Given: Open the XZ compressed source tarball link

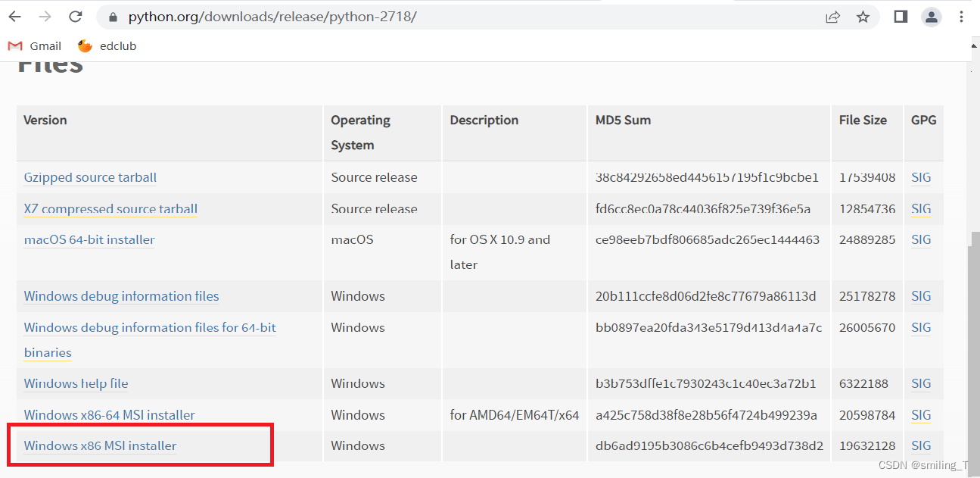Looking at the screenshot, I should 110,209.
